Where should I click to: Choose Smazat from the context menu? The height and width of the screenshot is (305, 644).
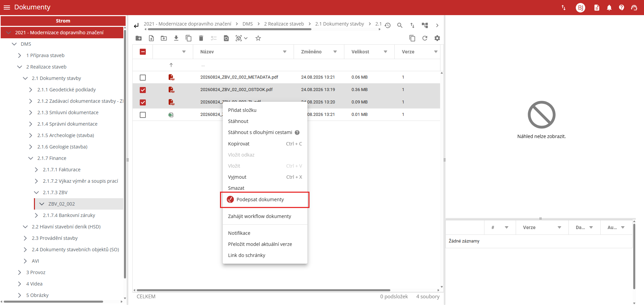click(x=265, y=188)
